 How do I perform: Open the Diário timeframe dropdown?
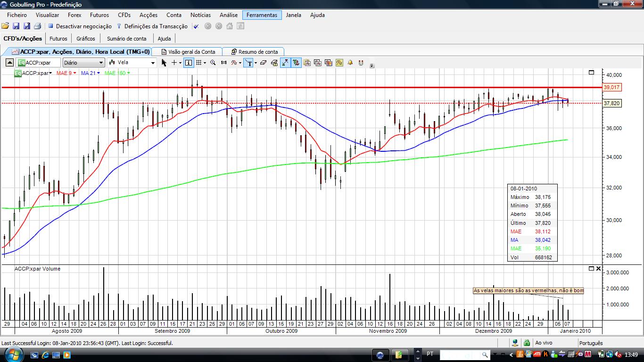(x=83, y=63)
